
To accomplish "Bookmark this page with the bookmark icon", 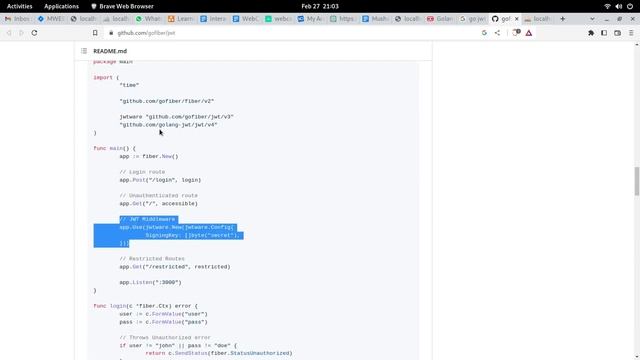I will (95, 33).
